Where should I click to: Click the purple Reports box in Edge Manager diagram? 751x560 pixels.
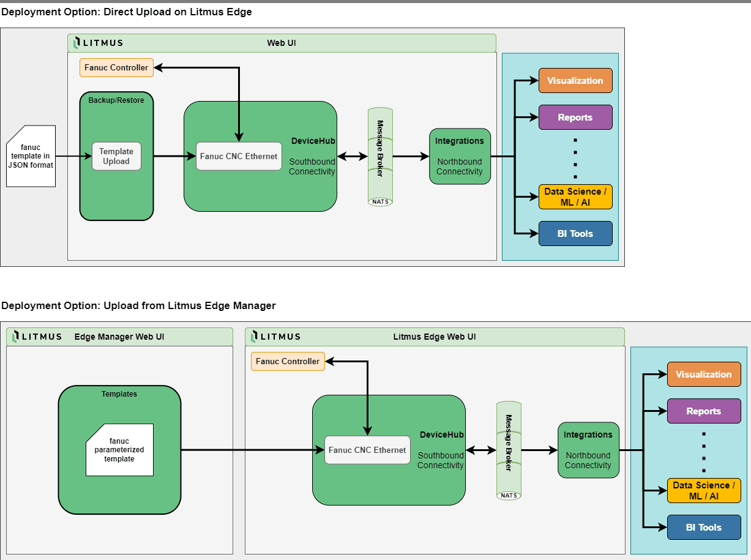point(704,411)
